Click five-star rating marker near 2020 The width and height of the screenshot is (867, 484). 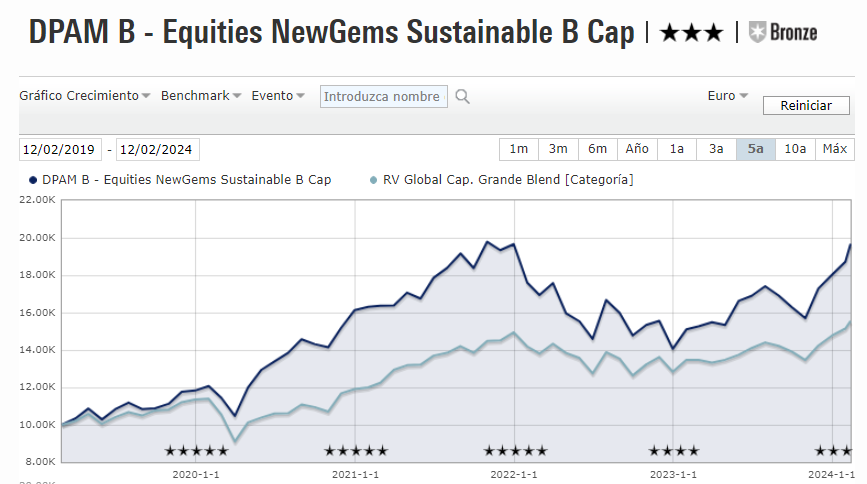196,451
